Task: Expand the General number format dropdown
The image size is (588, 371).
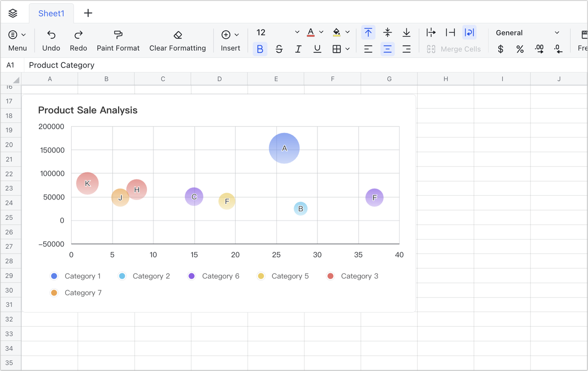Action: (557, 33)
